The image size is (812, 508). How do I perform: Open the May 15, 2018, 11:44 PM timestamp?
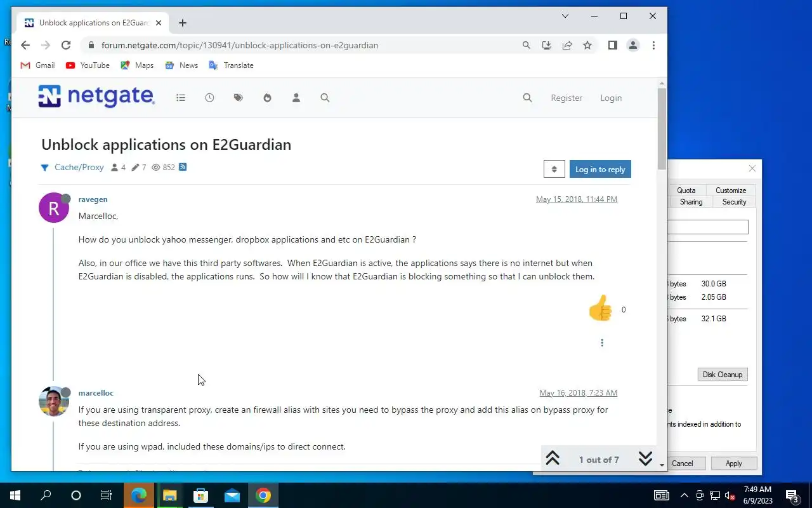coord(577,199)
